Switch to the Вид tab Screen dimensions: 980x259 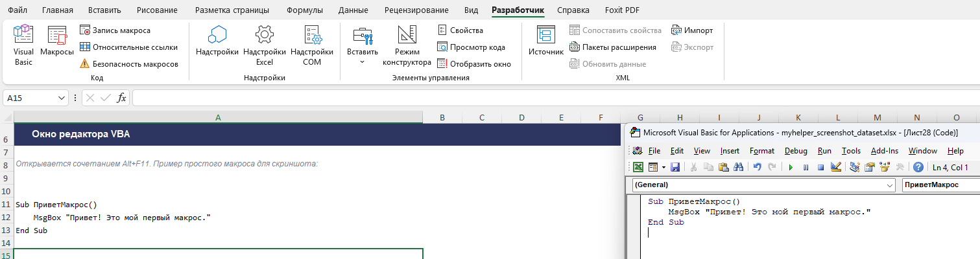472,10
